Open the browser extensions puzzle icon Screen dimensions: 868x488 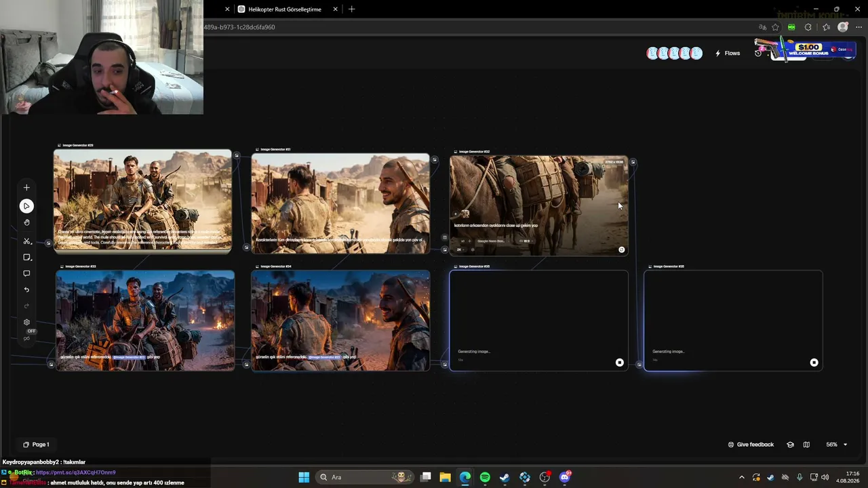tap(808, 27)
